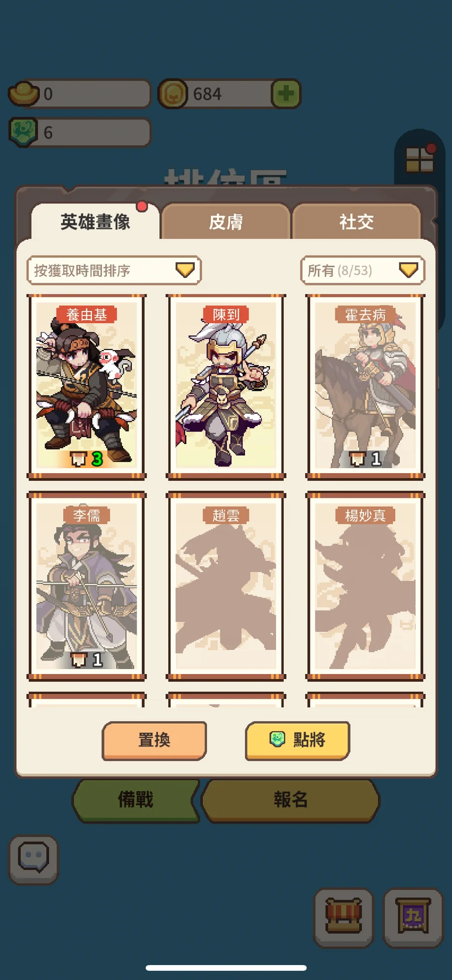Image resolution: width=452 pixels, height=980 pixels.
Task: Open the grid menu icon with red dot
Action: tap(419, 159)
